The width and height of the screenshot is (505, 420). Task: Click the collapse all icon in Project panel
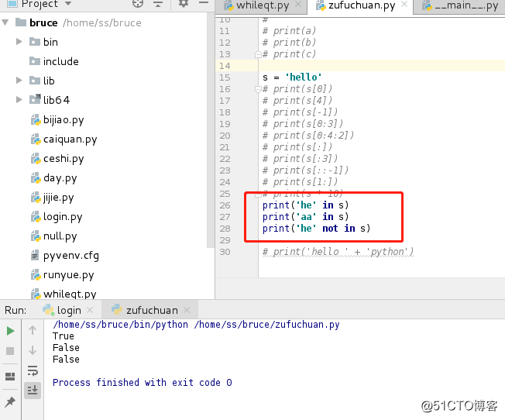(x=158, y=4)
